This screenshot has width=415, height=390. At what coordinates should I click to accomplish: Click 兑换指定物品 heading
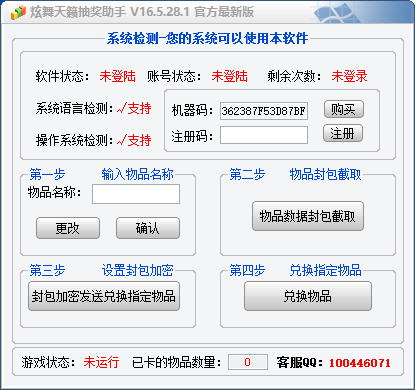(325, 270)
